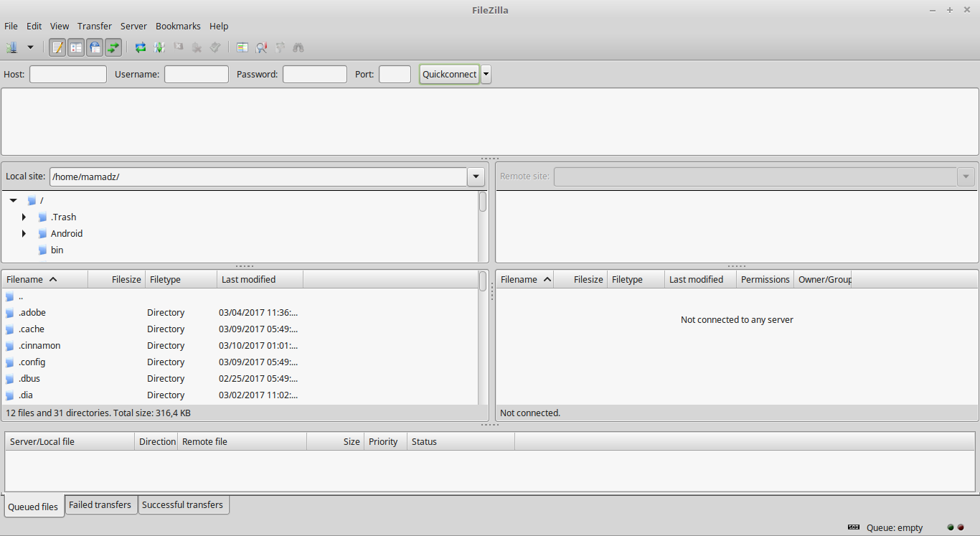Sort remote files by Permissions column
This screenshot has width=980, height=536.
coord(765,280)
